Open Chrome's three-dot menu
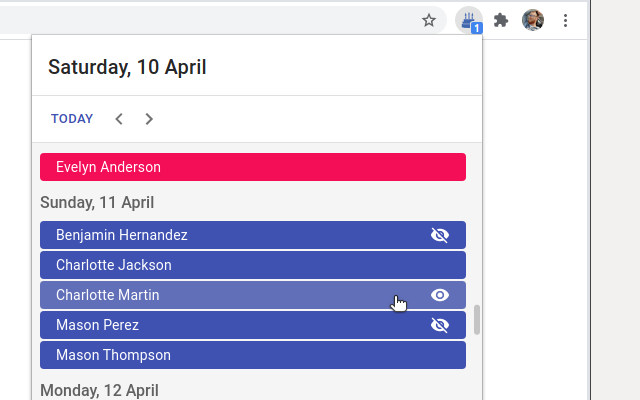The height and width of the screenshot is (400, 640). click(565, 20)
